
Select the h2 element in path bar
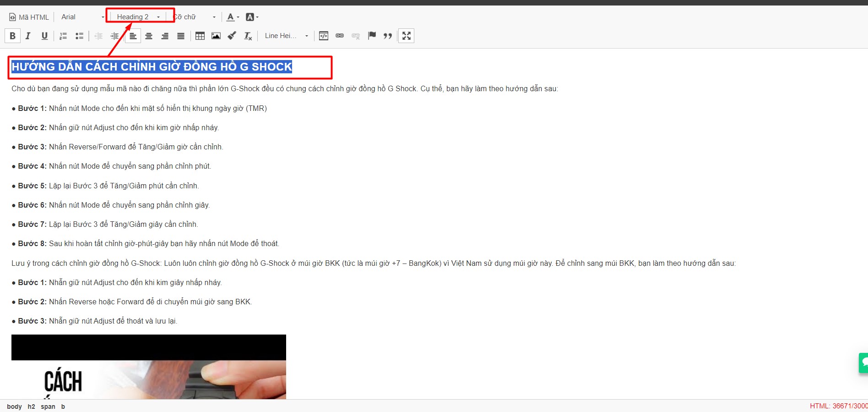point(31,407)
